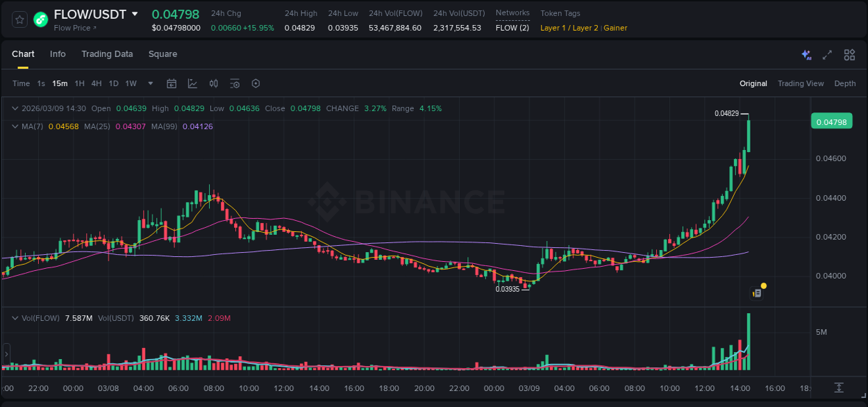Open chart settings via hexagon icon
This screenshot has height=407, width=868.
pyautogui.click(x=256, y=83)
